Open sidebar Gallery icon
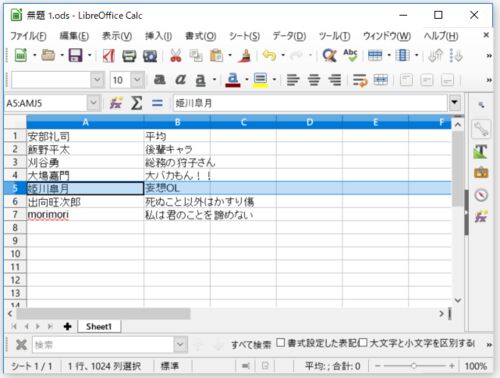Image resolution: width=500 pixels, height=378 pixels. pos(481,173)
